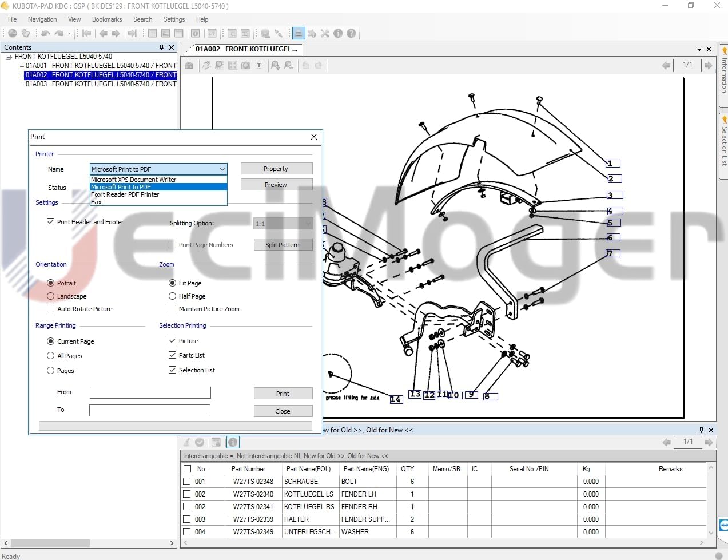Click the Preview button in the Print dialog
The width and height of the screenshot is (728, 560).
[276, 184]
